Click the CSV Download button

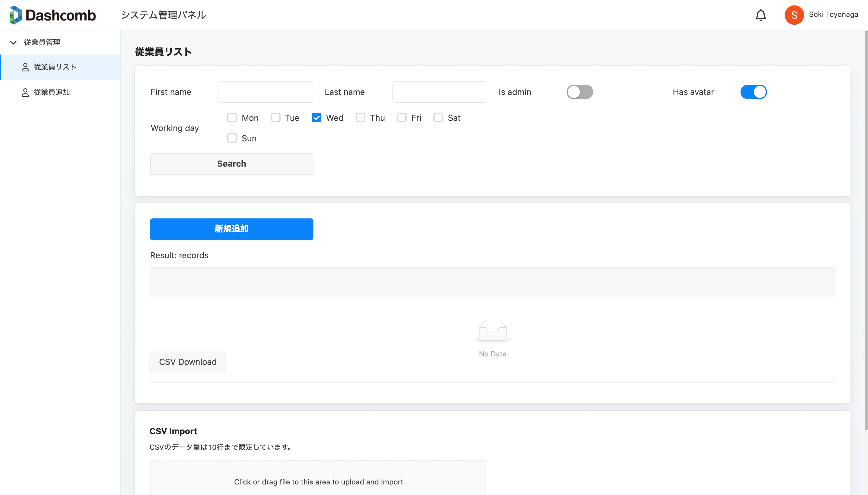coord(188,362)
